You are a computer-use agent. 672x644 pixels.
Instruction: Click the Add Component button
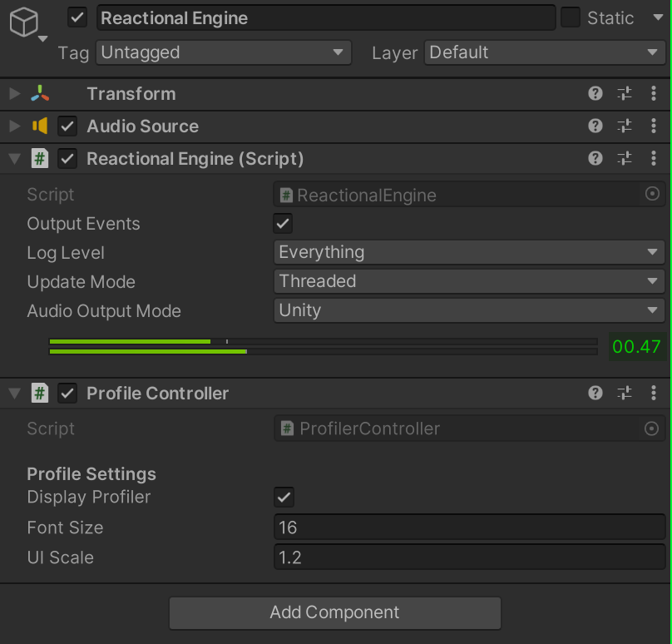point(335,612)
